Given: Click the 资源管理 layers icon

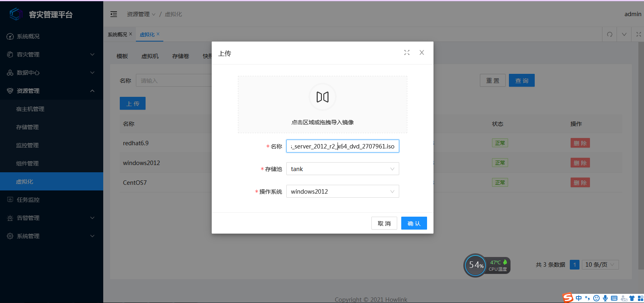Looking at the screenshot, I should (x=10, y=91).
